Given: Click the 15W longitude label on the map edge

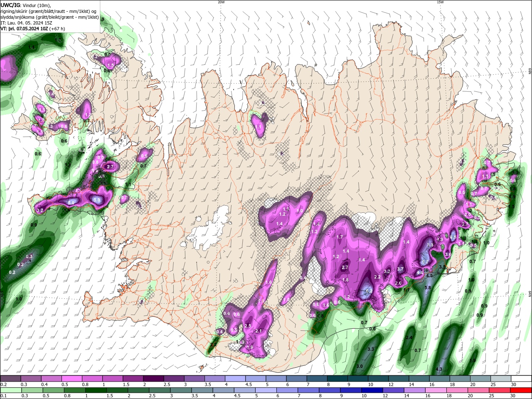Looking at the screenshot, I should 440,2.
